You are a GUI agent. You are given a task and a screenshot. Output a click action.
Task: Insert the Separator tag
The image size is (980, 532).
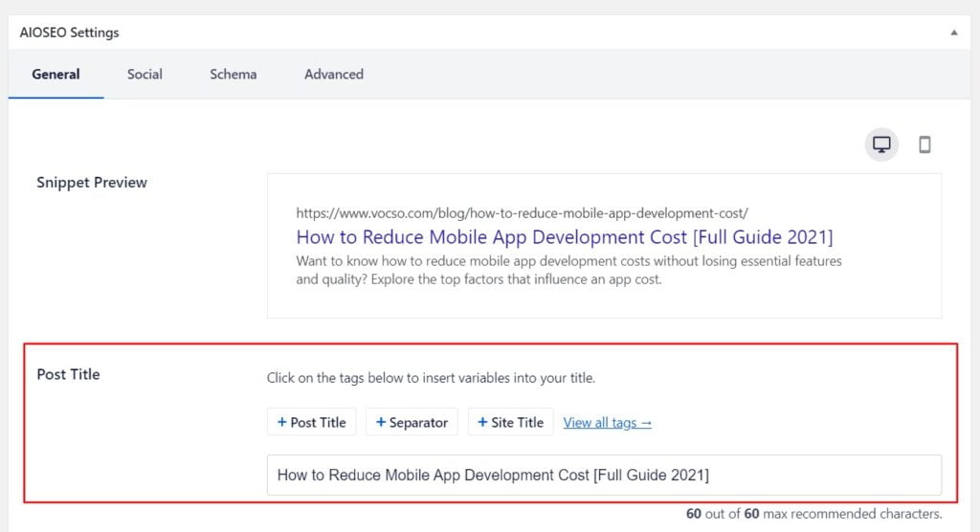(x=412, y=422)
